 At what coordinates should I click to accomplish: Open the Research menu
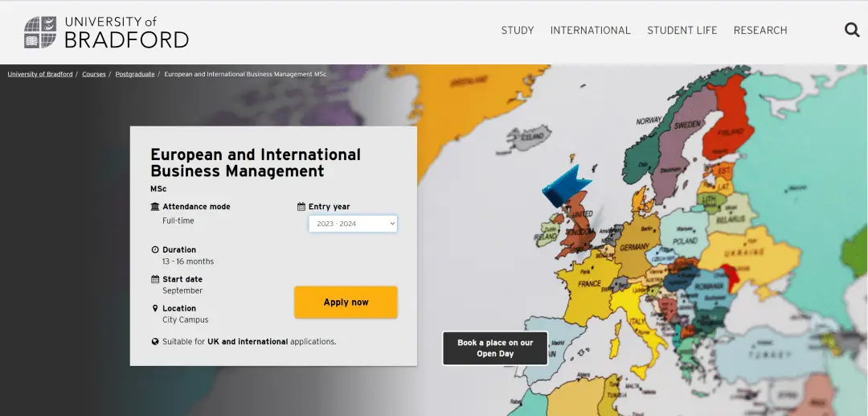(759, 31)
